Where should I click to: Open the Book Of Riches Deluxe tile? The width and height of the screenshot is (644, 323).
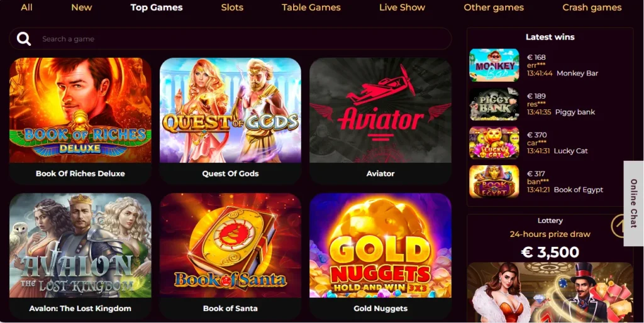point(80,121)
